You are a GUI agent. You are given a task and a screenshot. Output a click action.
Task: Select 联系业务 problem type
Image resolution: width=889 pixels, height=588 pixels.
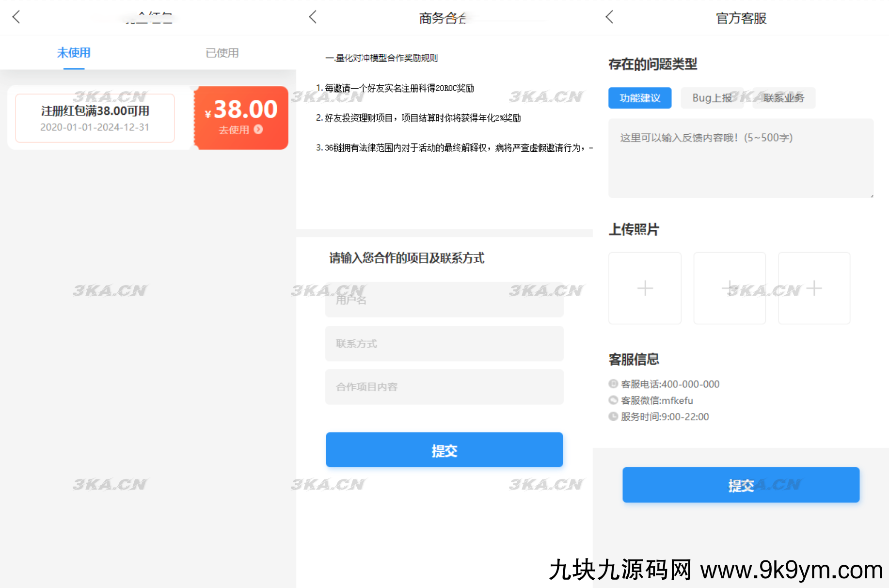pyautogui.click(x=784, y=98)
